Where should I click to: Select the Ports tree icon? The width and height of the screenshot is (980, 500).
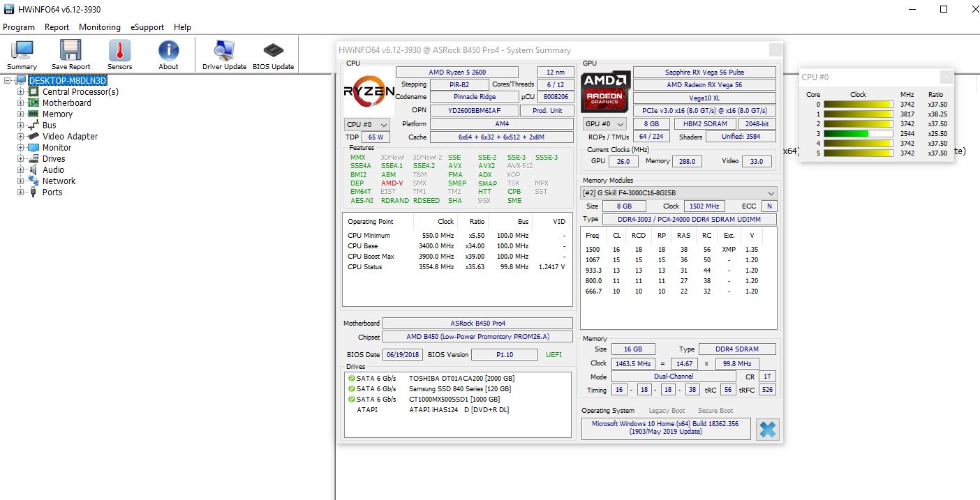[x=34, y=192]
